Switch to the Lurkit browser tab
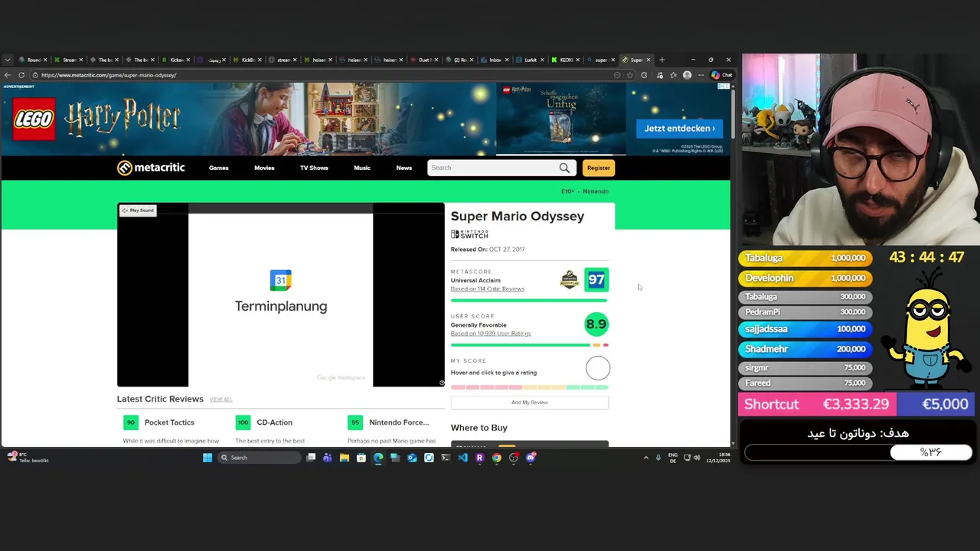 [529, 60]
